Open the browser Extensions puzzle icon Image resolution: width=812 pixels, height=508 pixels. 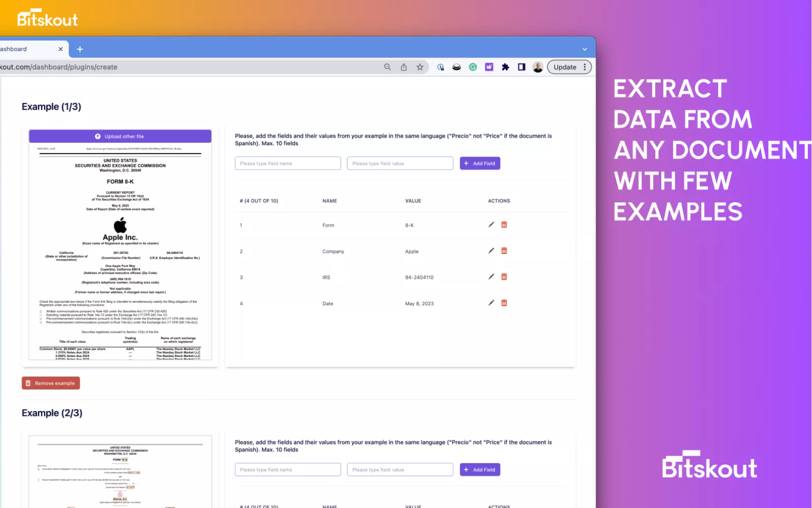pos(505,67)
